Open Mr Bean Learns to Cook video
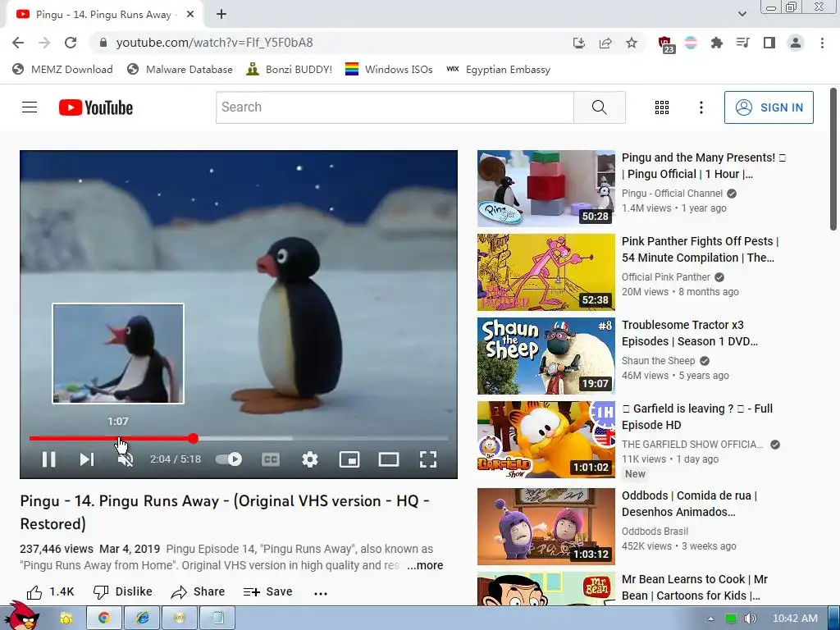Image resolution: width=840 pixels, height=630 pixels. click(694, 587)
